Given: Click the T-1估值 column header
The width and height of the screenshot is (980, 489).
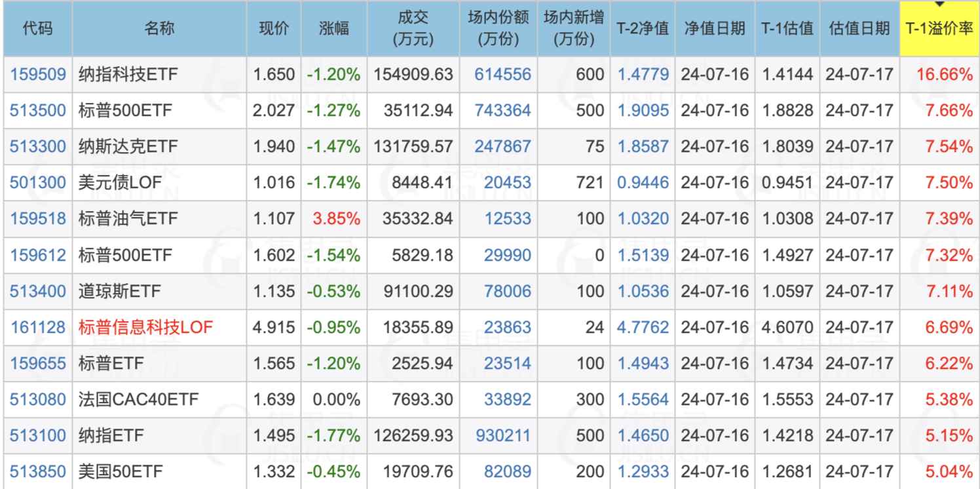Looking at the screenshot, I should [x=787, y=28].
